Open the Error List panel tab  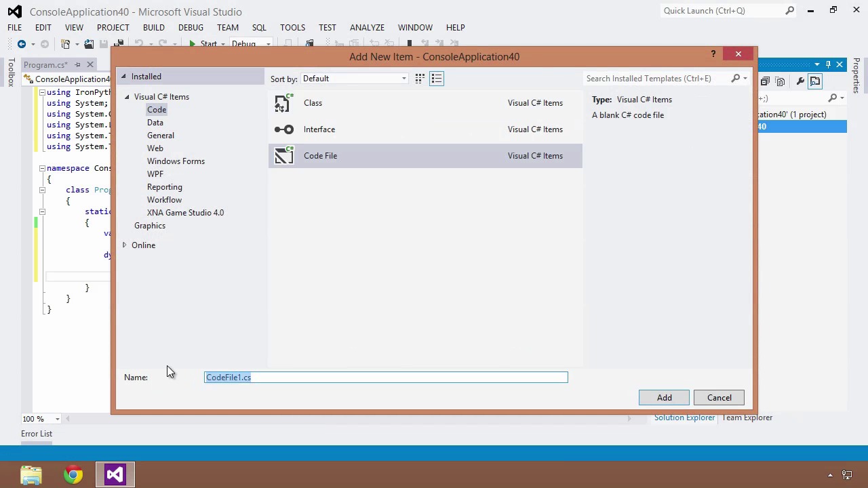click(37, 434)
